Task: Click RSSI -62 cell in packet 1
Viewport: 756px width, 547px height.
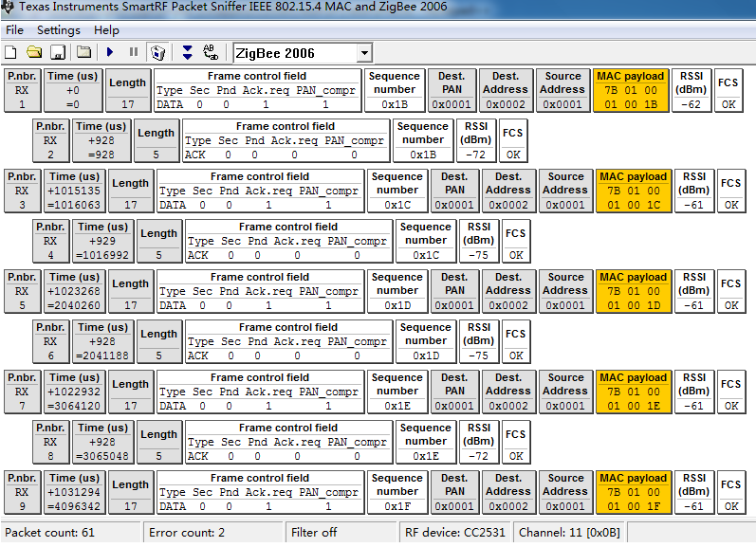Action: click(x=691, y=90)
